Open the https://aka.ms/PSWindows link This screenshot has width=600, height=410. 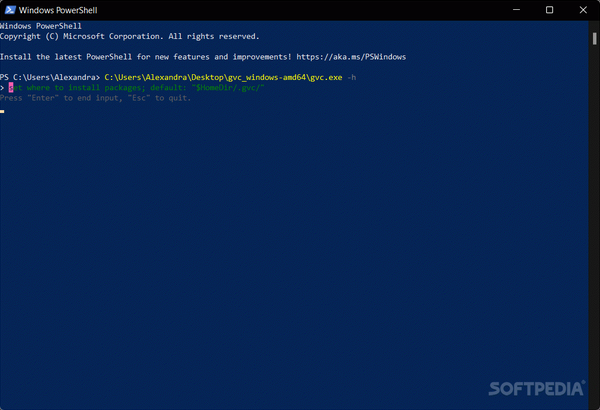click(351, 57)
